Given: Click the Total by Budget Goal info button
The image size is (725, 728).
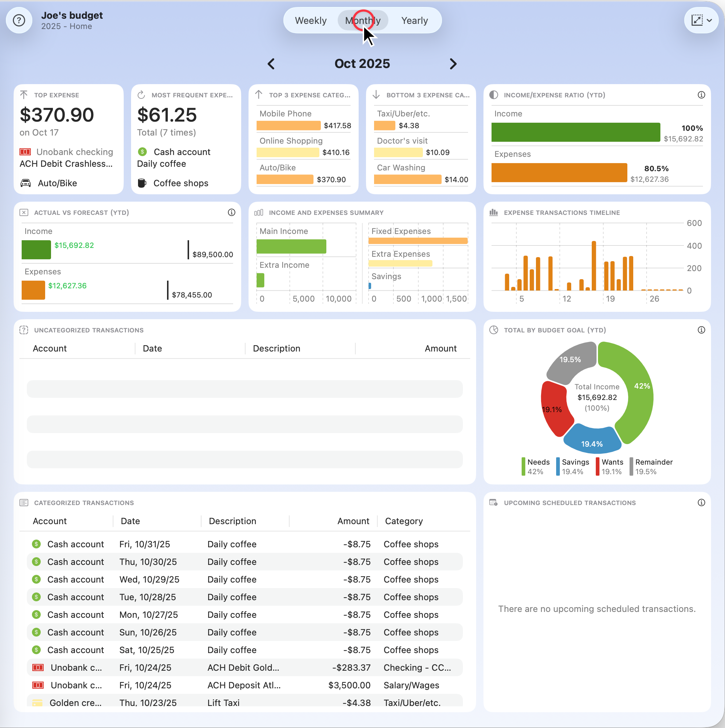Looking at the screenshot, I should [x=701, y=330].
